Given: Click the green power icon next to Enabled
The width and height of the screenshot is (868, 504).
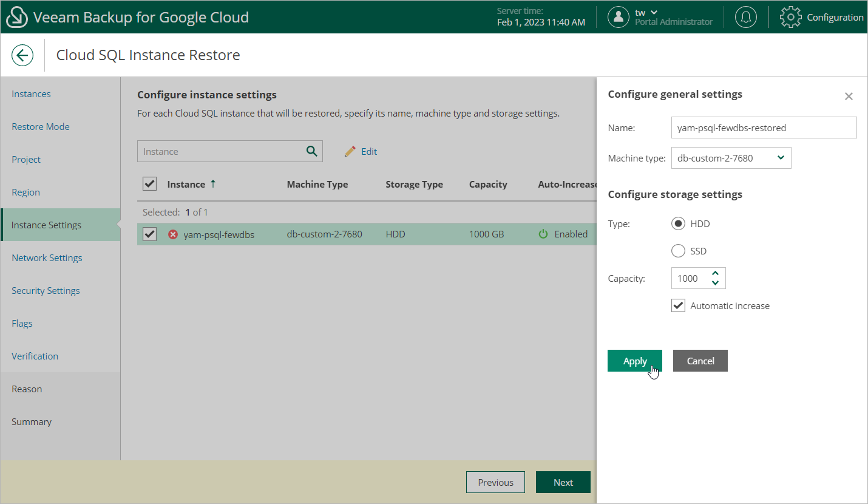Looking at the screenshot, I should point(544,234).
